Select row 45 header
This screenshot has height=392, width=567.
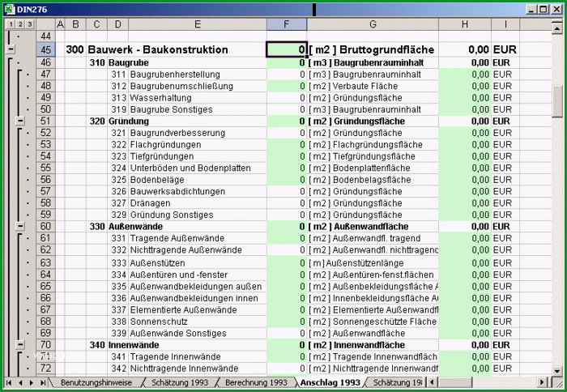(45, 49)
